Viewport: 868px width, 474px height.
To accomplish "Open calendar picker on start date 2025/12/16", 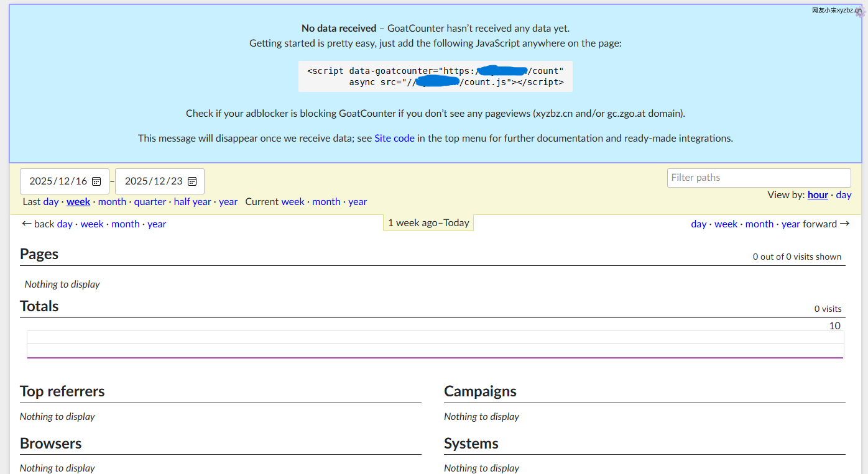I will coord(96,181).
